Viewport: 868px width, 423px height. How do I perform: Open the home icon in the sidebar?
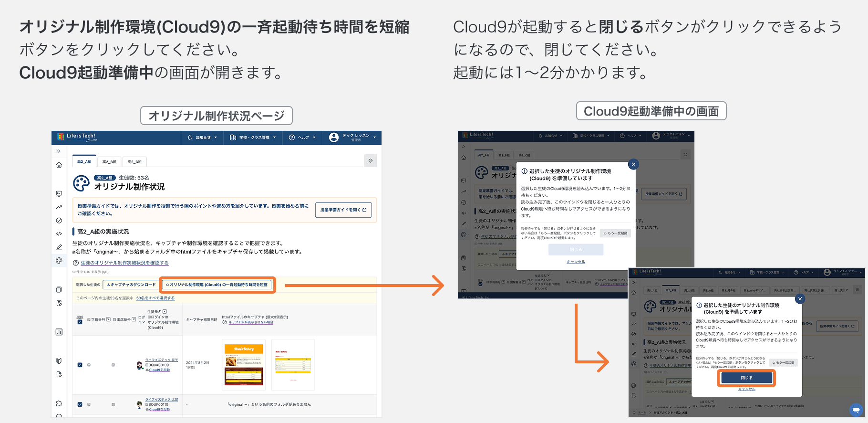pos(59,165)
